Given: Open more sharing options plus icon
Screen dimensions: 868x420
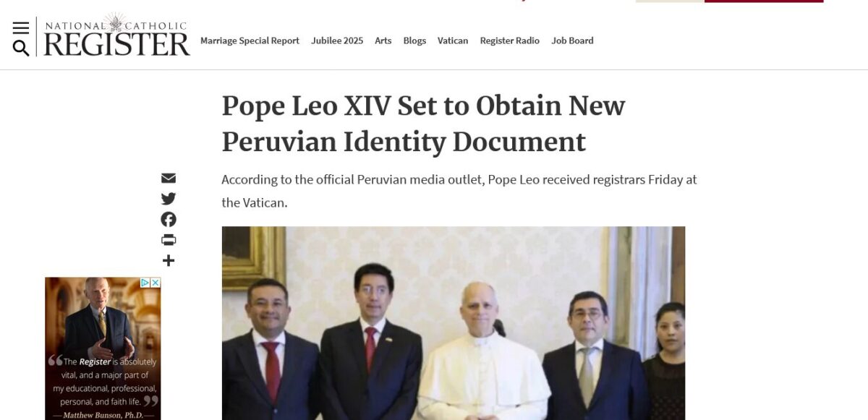Looking at the screenshot, I should click(x=169, y=260).
